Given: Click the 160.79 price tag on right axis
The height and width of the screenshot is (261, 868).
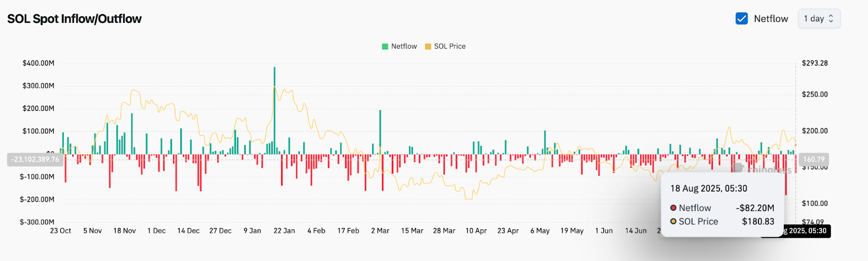Looking at the screenshot, I should [813, 160].
